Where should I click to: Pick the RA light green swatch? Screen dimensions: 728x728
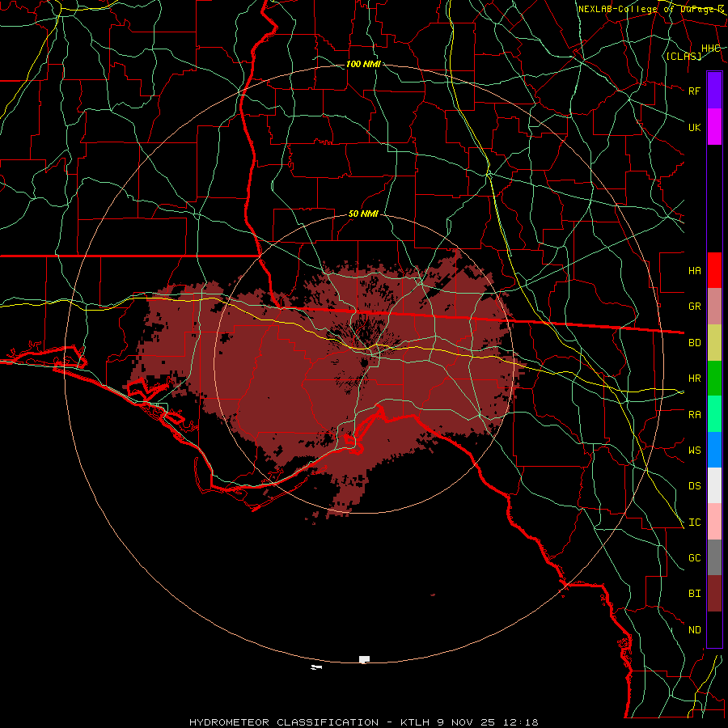pos(714,414)
